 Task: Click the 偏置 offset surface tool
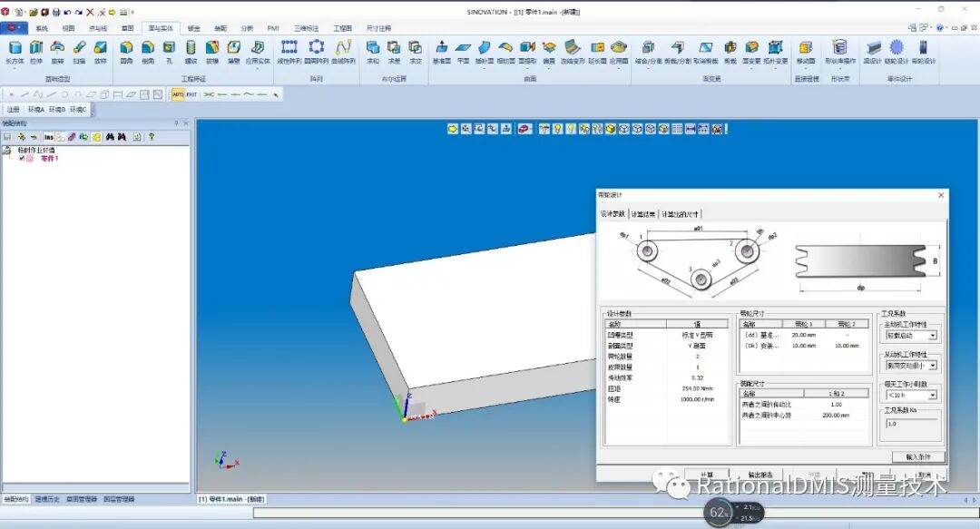549,52
